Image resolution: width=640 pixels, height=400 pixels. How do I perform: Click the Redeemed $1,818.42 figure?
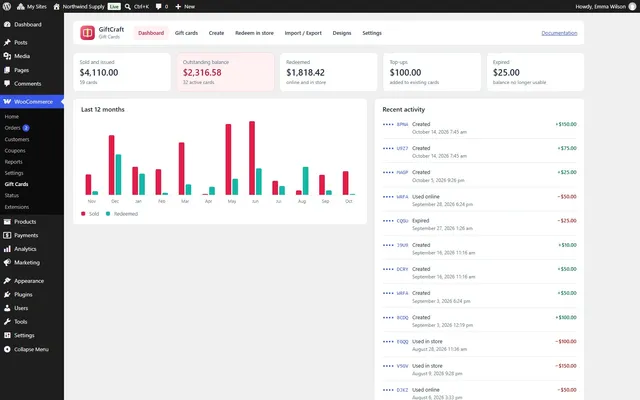[305, 73]
